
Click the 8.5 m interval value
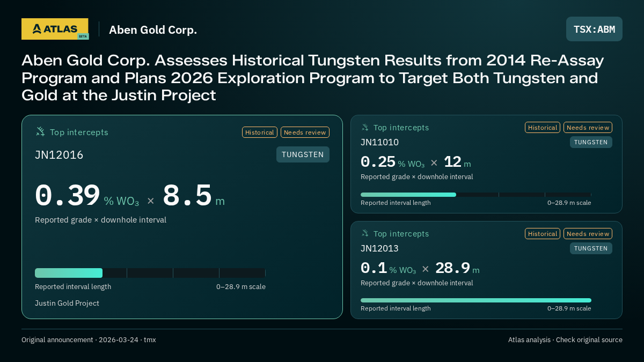(193, 196)
